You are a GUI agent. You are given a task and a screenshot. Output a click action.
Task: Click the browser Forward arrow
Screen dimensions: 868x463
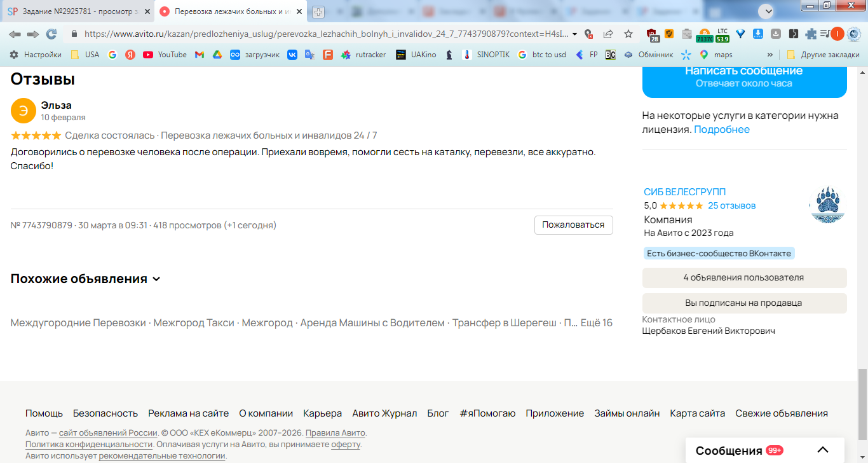pos(33,34)
